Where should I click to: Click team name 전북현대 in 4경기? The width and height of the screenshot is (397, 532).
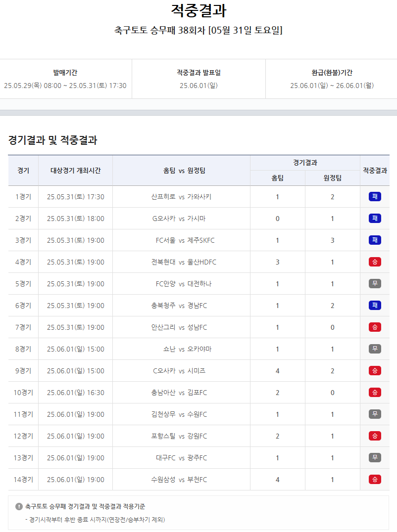[163, 262]
